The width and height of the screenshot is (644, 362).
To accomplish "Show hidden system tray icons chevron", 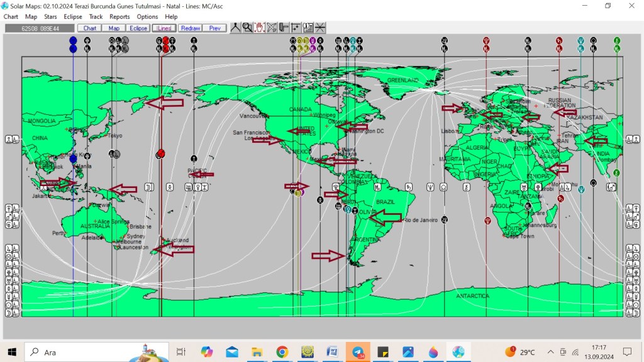I will click(551, 352).
